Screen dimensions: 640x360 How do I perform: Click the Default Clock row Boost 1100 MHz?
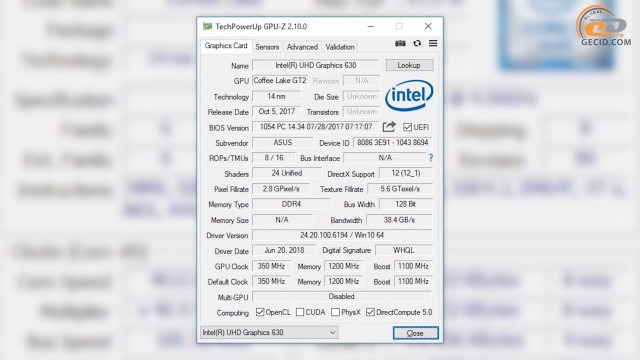point(413,281)
